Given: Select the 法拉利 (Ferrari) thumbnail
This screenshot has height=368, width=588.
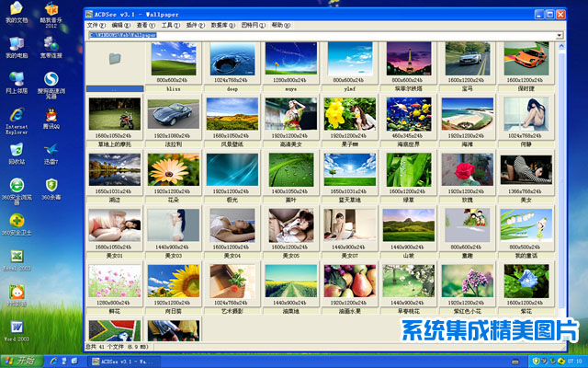Looking at the screenshot, I should tap(174, 114).
